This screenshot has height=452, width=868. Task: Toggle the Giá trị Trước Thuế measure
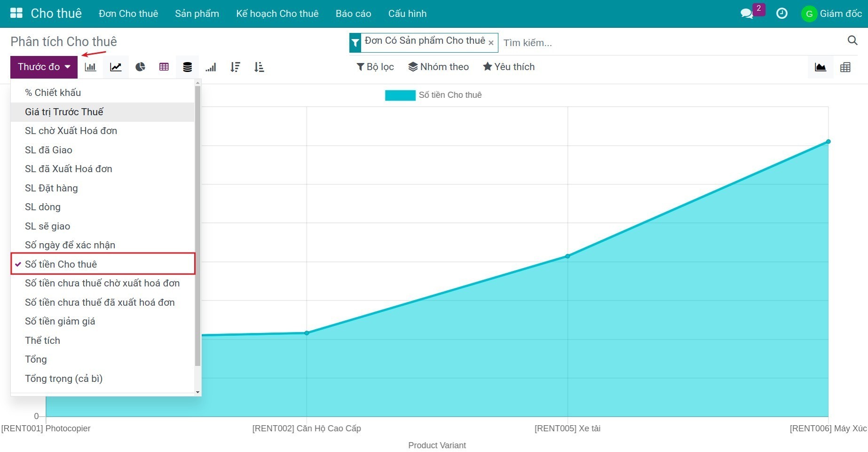[x=103, y=112]
